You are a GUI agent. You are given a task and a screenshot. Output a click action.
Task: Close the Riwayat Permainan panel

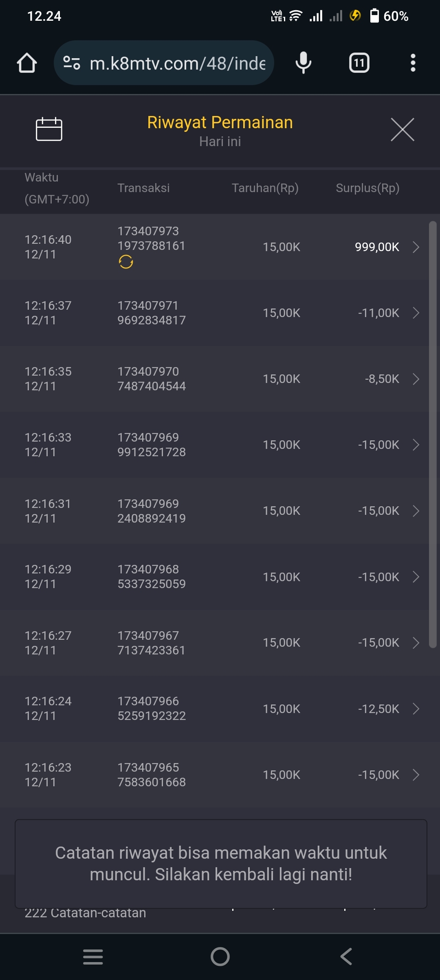pos(402,130)
